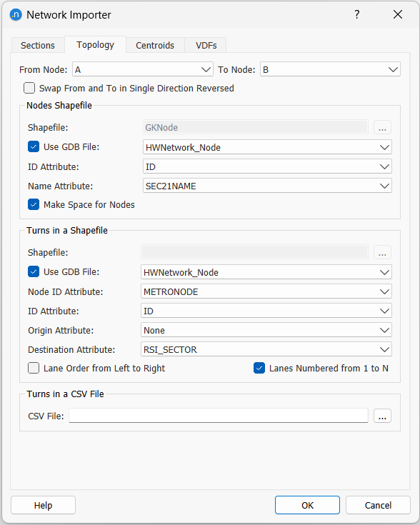This screenshot has height=525, width=420.
Task: Open the Name Attribute SEC21NAME dropdown
Action: [x=267, y=186]
